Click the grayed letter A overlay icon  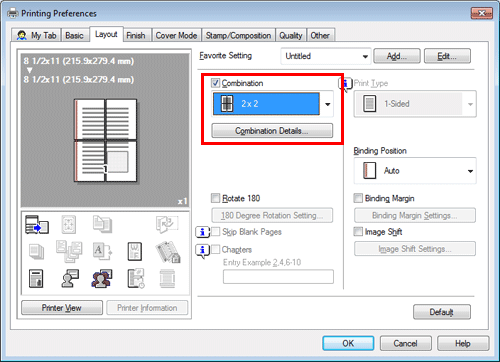102,251
